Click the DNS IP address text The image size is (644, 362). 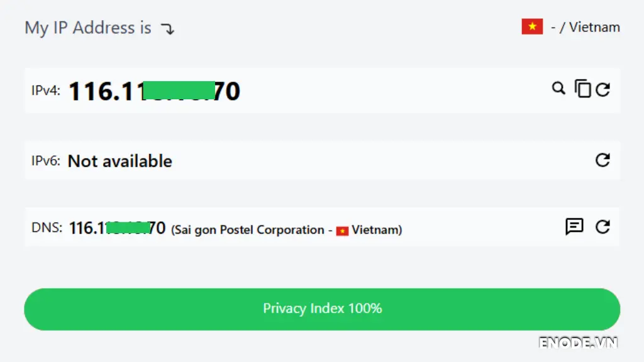pos(118,228)
